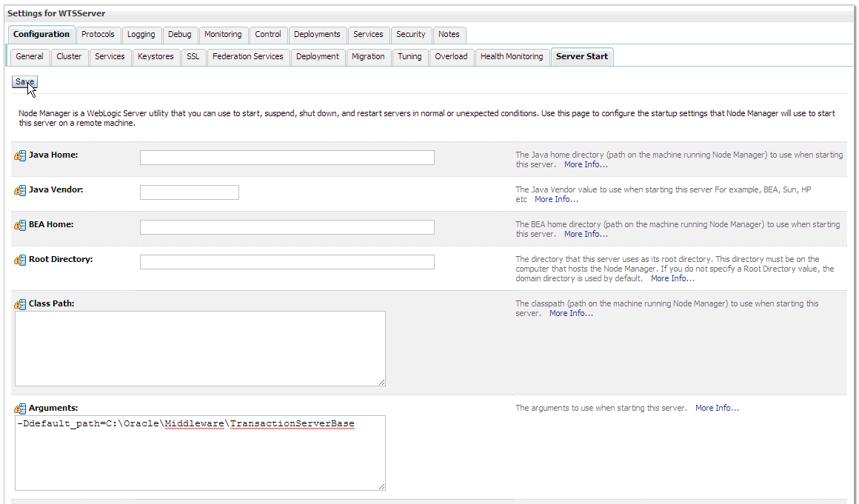Select the Deployment sub-tab

pyautogui.click(x=318, y=57)
